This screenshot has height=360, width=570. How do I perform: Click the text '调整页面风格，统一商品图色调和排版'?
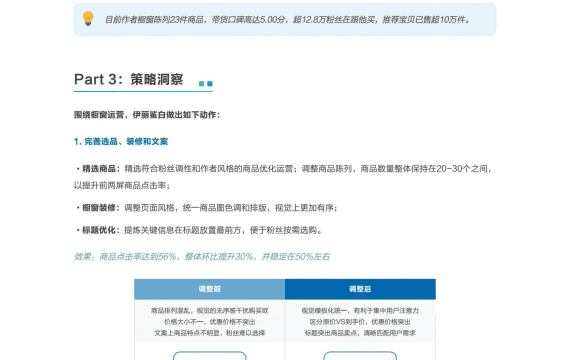[x=196, y=208]
